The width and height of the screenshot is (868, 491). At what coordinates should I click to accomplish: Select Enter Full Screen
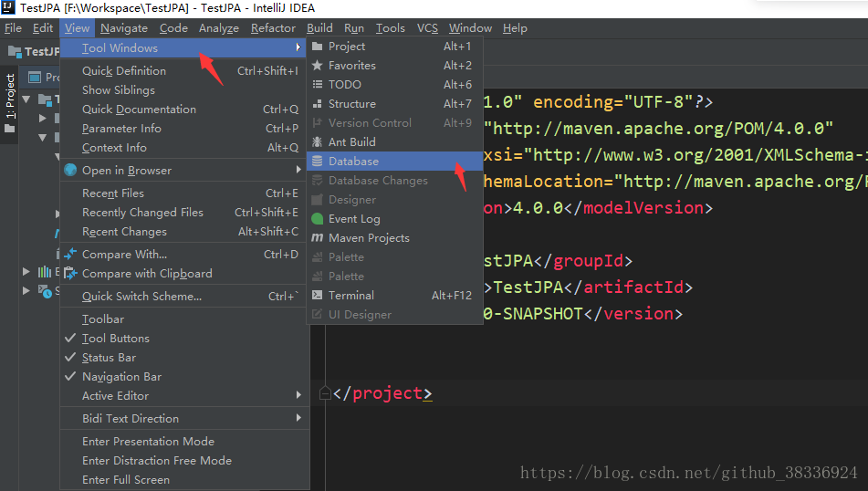coord(184,480)
